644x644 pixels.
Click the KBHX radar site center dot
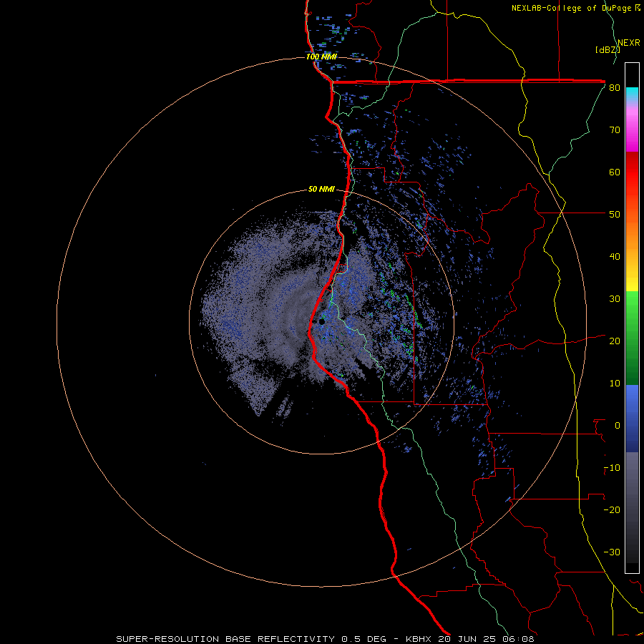pos(321,322)
